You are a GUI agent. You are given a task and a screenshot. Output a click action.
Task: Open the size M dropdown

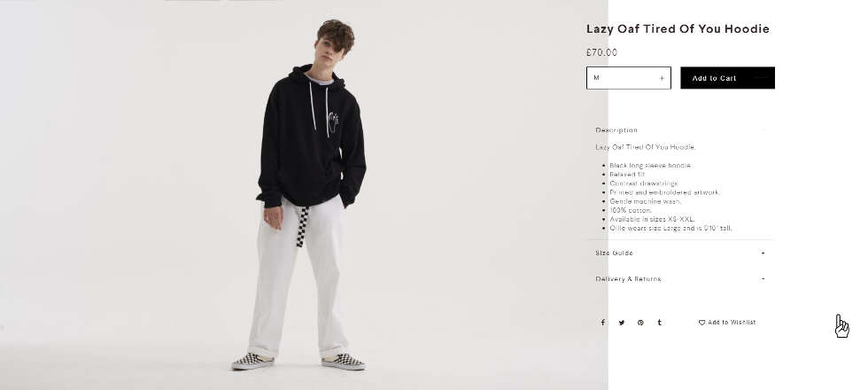click(628, 78)
